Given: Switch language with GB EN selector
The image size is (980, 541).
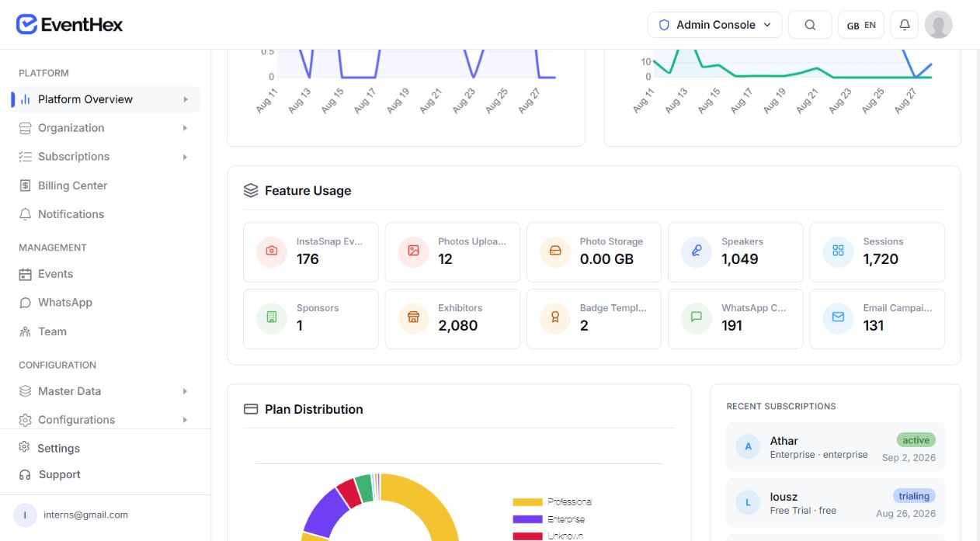Looking at the screenshot, I should (x=861, y=25).
